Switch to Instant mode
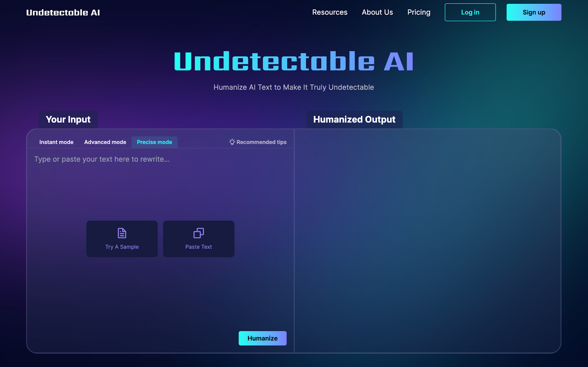This screenshot has height=367, width=588. point(56,142)
